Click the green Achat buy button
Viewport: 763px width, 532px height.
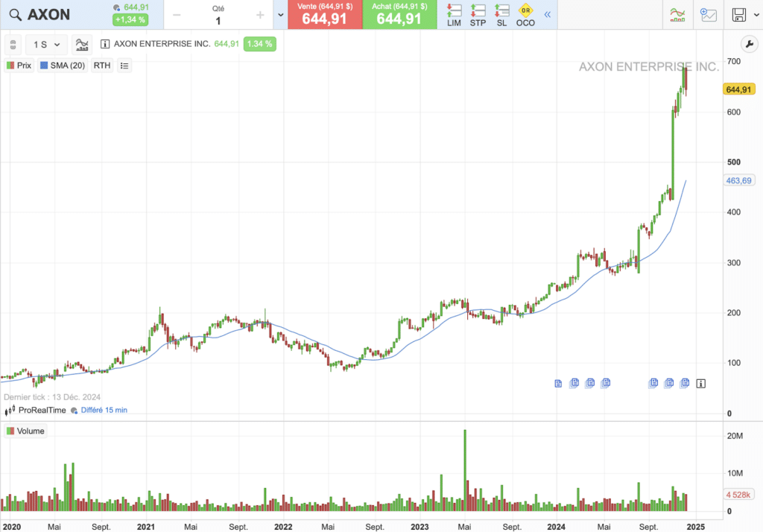[x=399, y=15]
